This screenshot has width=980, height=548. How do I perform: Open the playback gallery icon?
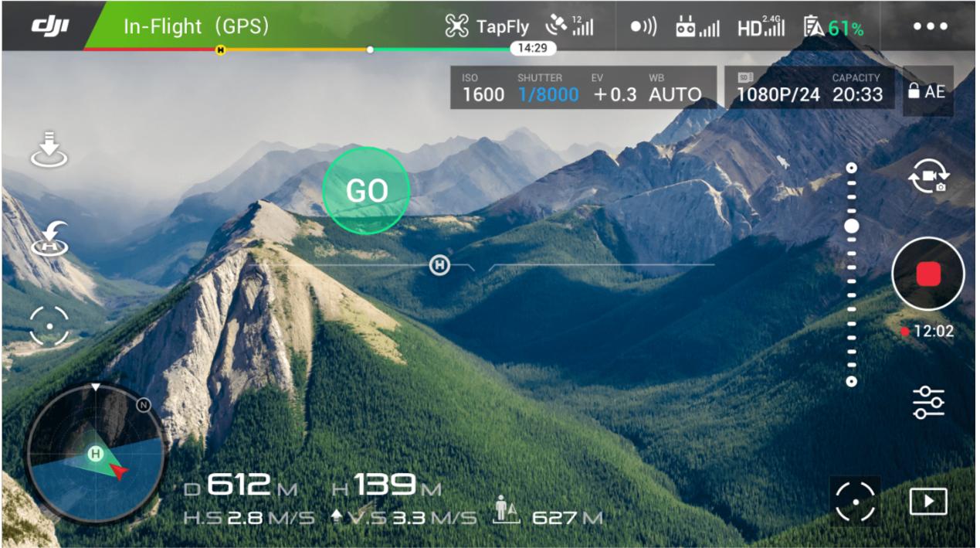927,502
